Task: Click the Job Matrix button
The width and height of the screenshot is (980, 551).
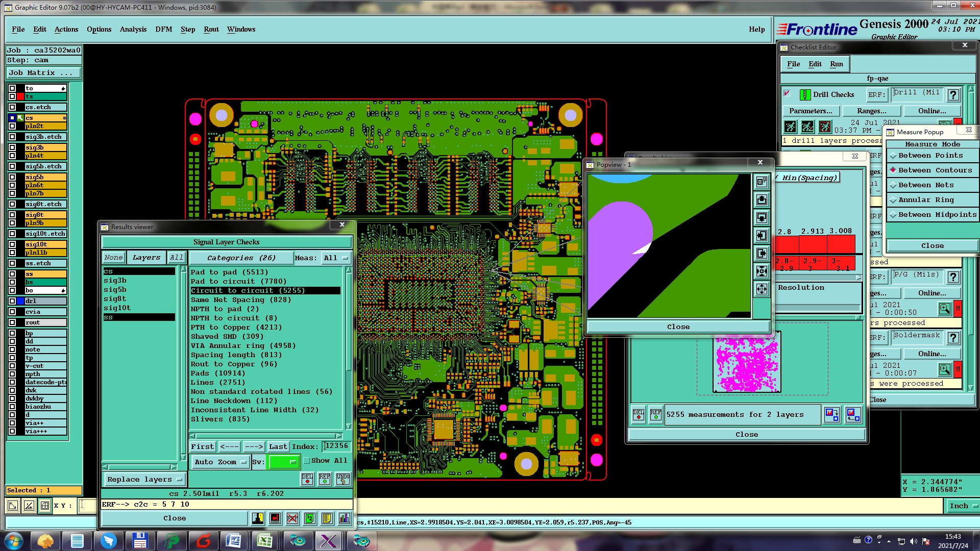Action: point(44,73)
